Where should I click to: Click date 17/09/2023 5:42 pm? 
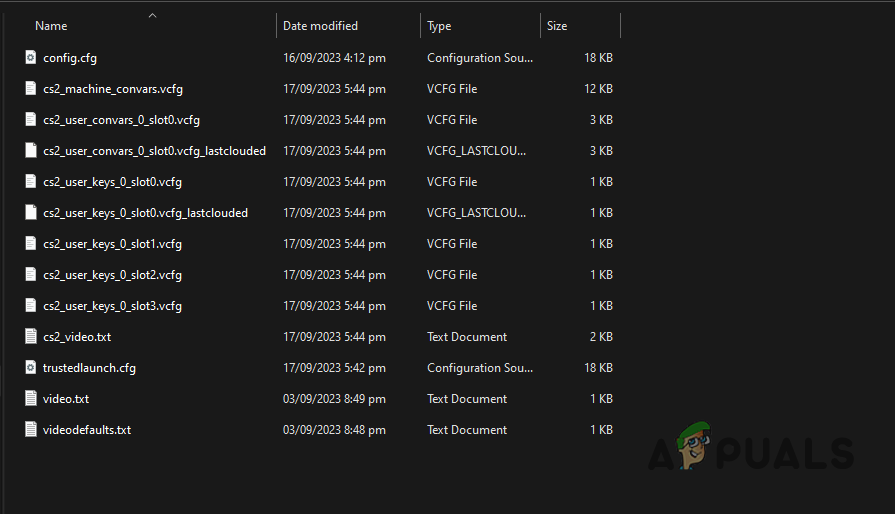click(334, 368)
